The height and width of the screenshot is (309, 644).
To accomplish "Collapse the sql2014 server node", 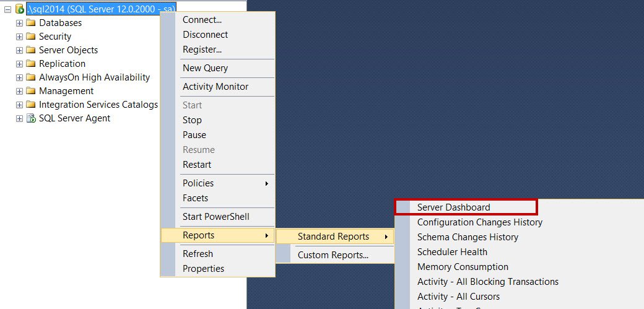I will tap(7, 9).
